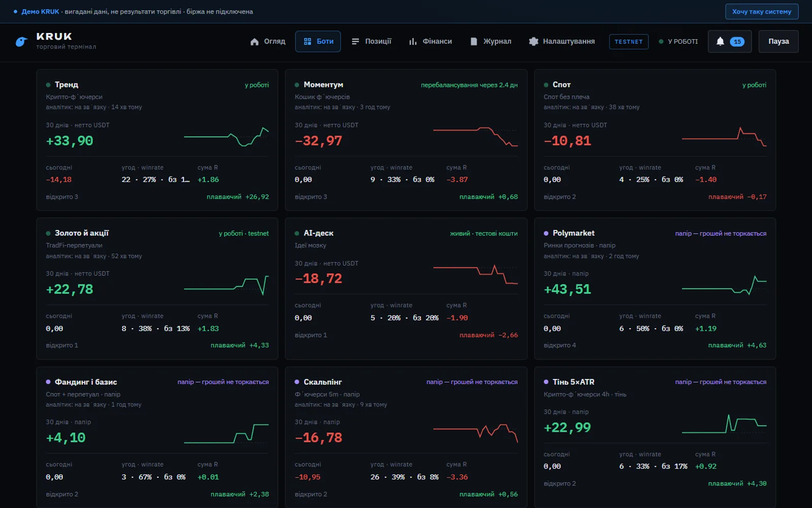
Task: Click 'перебалансування через 2.4 дн' status
Action: pyautogui.click(x=469, y=85)
